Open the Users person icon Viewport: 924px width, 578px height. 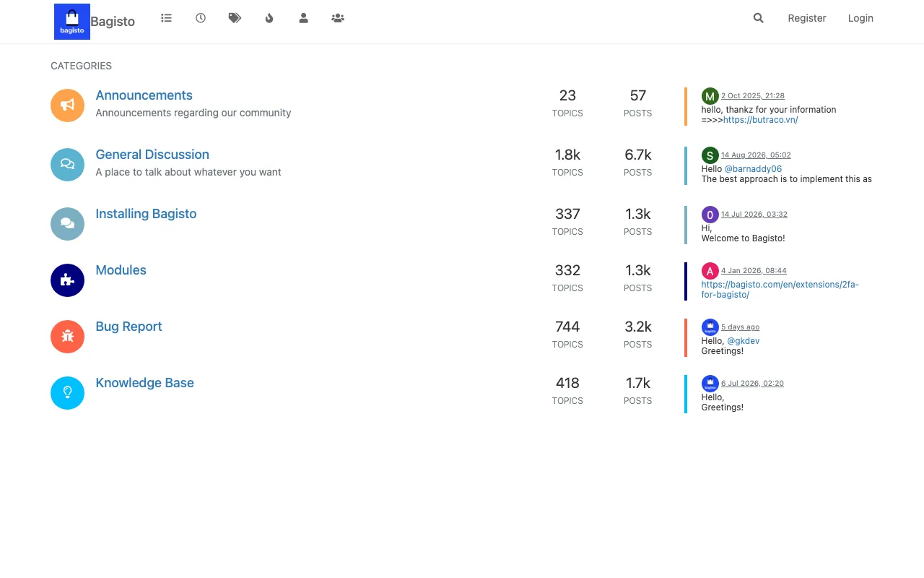click(303, 18)
